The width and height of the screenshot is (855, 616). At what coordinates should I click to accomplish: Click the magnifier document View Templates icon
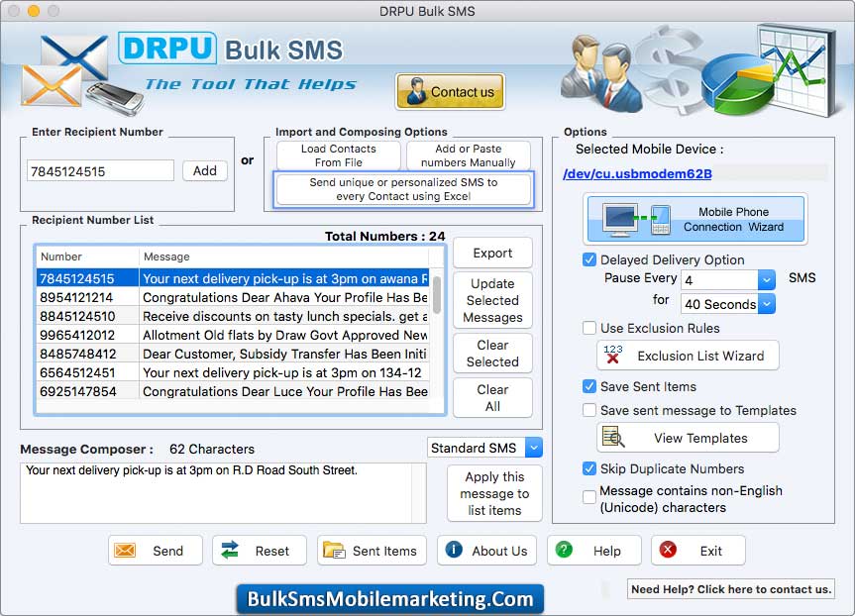pos(613,437)
